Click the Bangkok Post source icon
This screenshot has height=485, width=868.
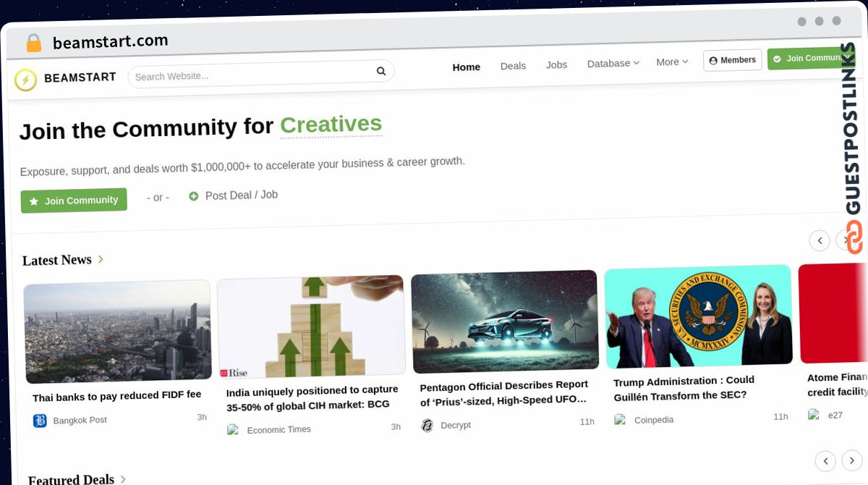coord(40,421)
